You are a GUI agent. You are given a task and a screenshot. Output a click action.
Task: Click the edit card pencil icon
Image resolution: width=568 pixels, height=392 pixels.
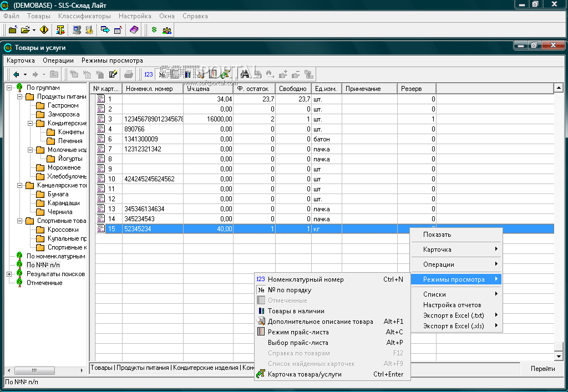tap(113, 74)
